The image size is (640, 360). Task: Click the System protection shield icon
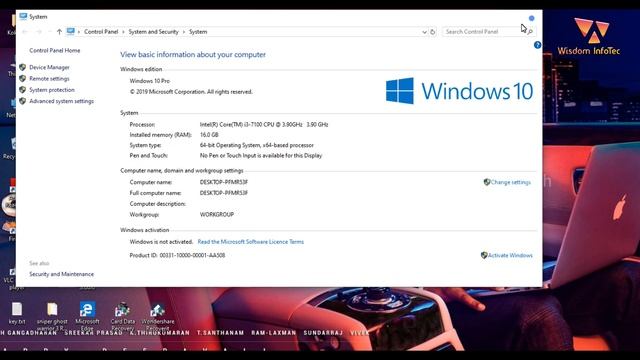coord(22,90)
